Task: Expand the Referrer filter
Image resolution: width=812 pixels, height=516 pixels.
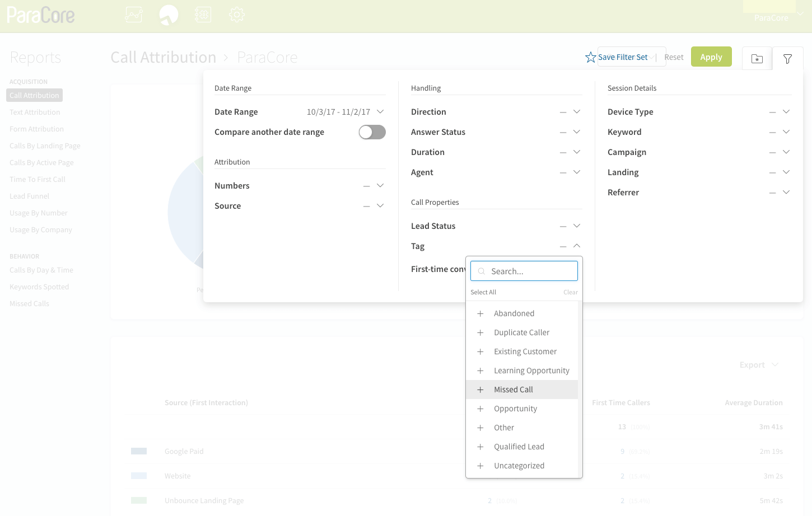Action: pyautogui.click(x=786, y=192)
